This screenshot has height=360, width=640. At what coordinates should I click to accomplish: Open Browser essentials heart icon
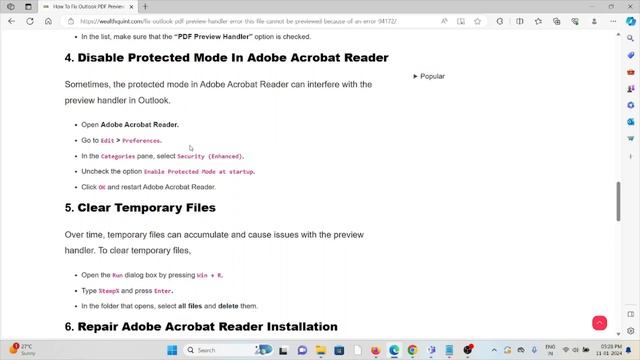click(575, 21)
